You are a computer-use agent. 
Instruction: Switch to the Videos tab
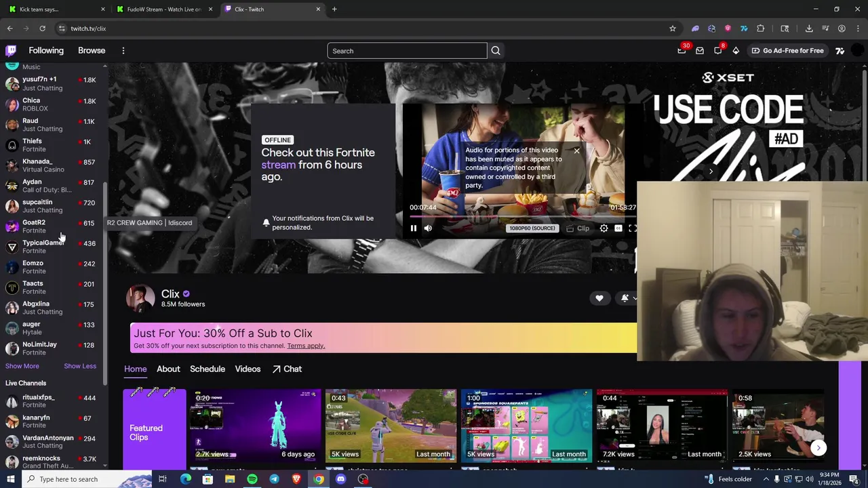pyautogui.click(x=248, y=369)
